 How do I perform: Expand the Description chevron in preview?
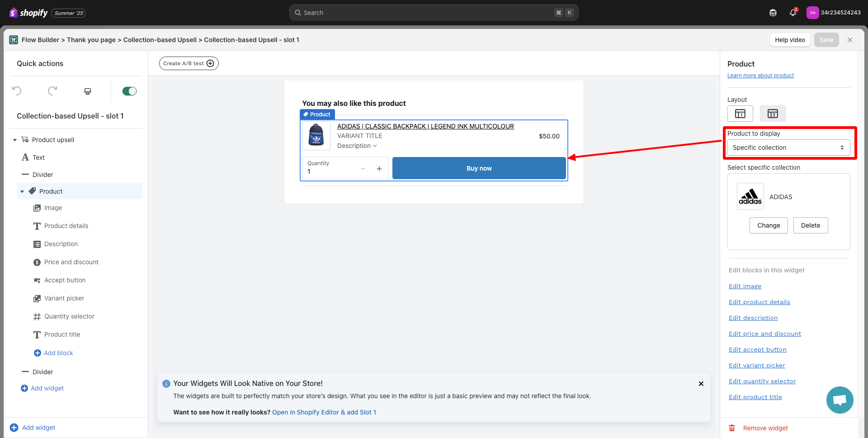375,146
